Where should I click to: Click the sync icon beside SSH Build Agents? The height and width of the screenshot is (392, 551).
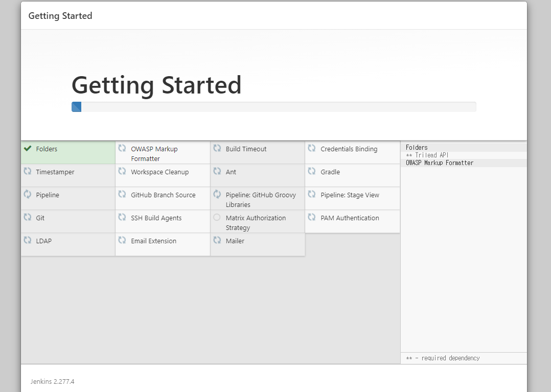122,217
